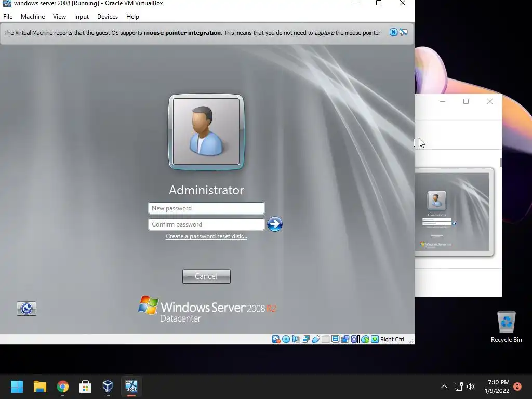Click the Right Ctrl host key indicator

[x=392, y=339]
